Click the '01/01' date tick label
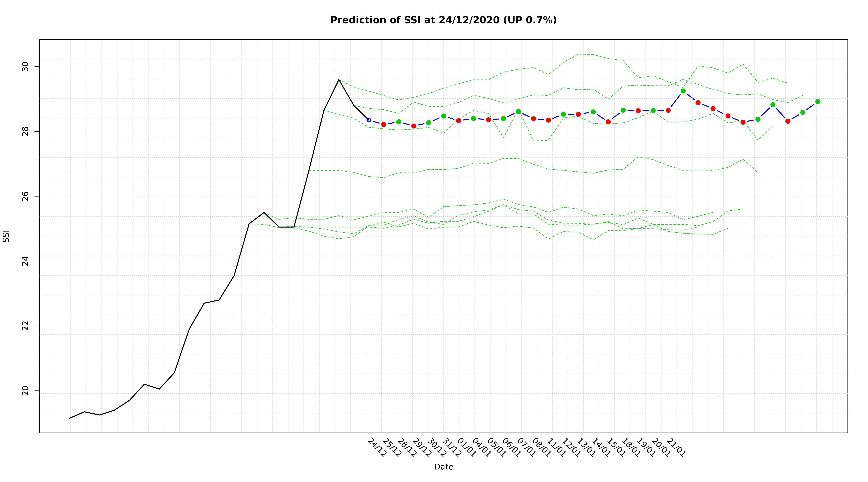This screenshot has width=868, height=482. 466,447
